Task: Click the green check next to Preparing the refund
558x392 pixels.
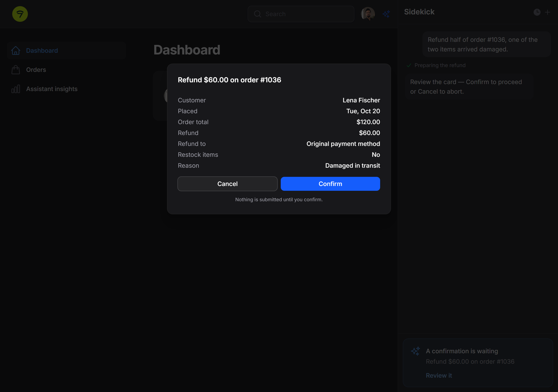Action: click(x=409, y=65)
